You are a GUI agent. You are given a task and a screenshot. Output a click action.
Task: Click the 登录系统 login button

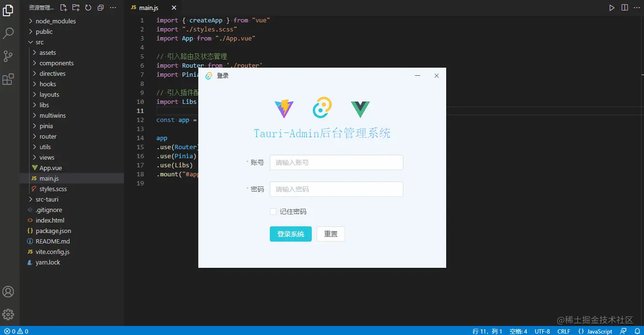pyautogui.click(x=291, y=234)
